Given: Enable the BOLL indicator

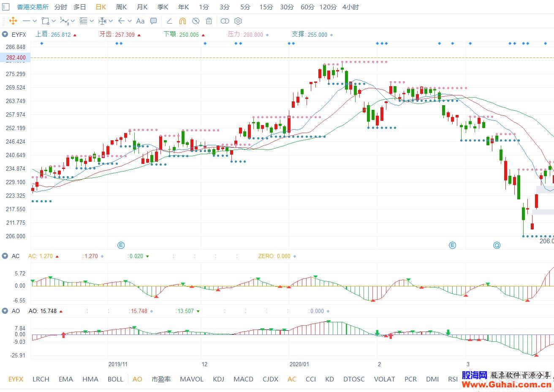Looking at the screenshot, I should 115,379.
